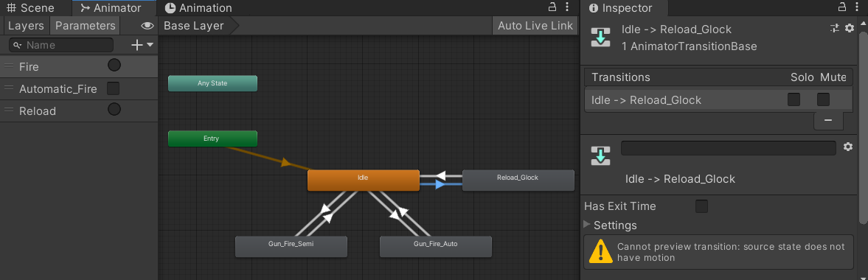Click the lower transition icon in Inspector

tap(600, 156)
